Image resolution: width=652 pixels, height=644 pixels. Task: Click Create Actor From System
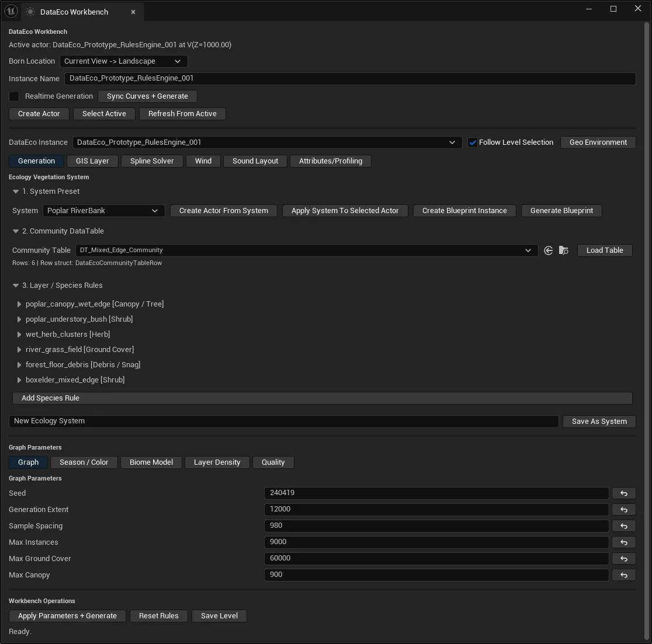click(x=224, y=211)
